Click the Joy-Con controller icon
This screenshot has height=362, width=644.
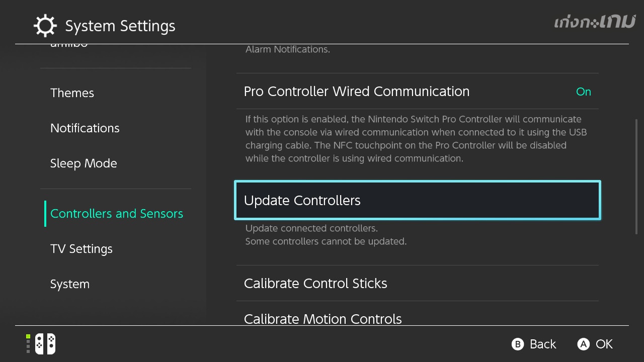(x=45, y=344)
